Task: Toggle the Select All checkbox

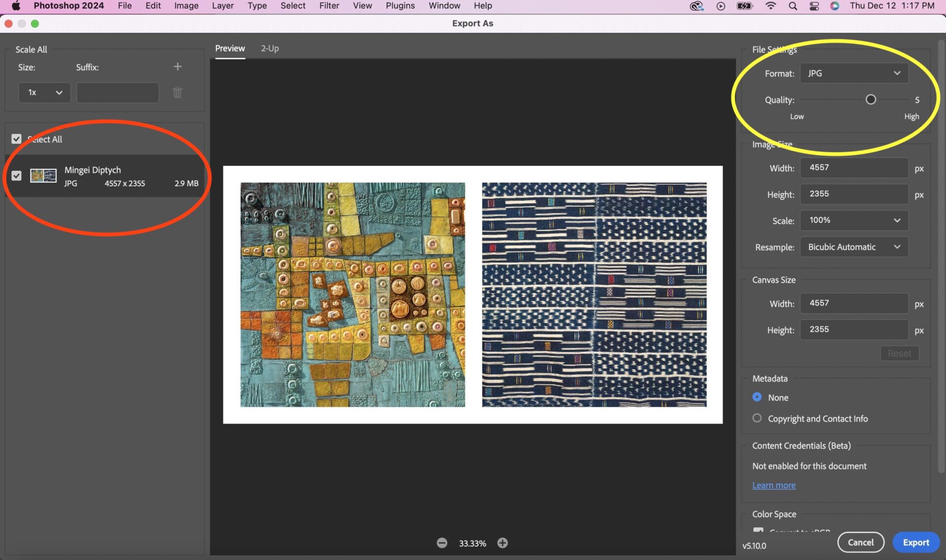Action: point(16,139)
